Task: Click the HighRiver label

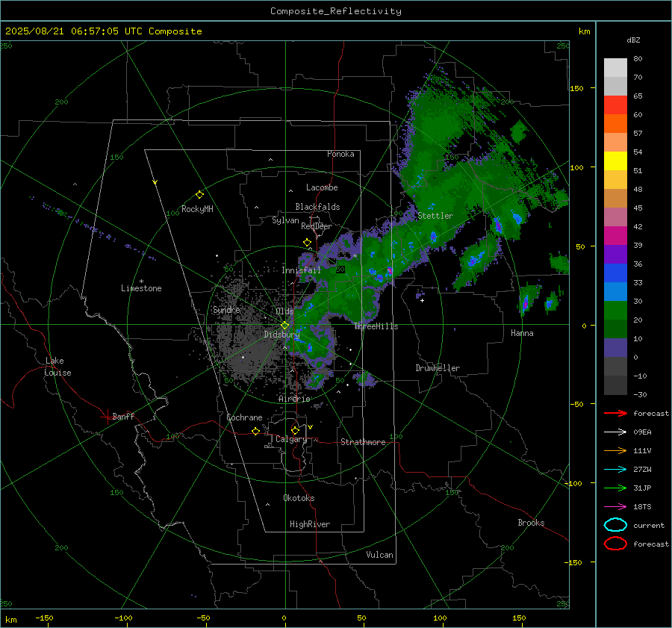Action: 310,524
